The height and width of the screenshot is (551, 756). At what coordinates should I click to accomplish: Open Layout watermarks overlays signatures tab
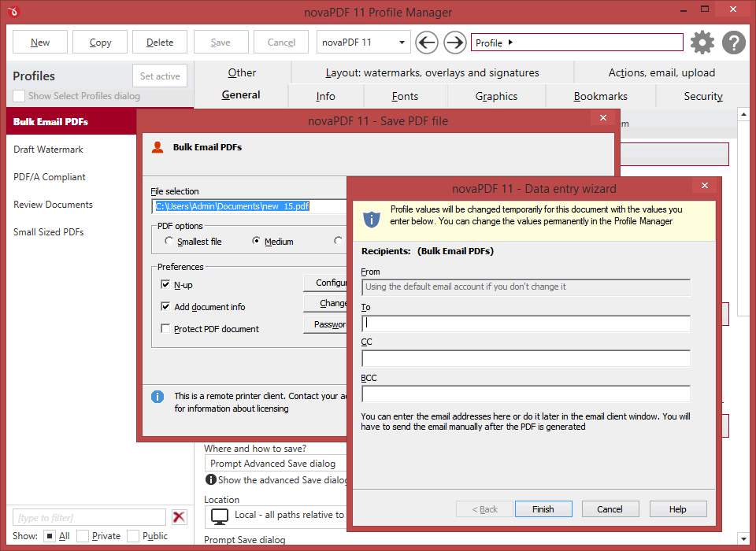432,72
